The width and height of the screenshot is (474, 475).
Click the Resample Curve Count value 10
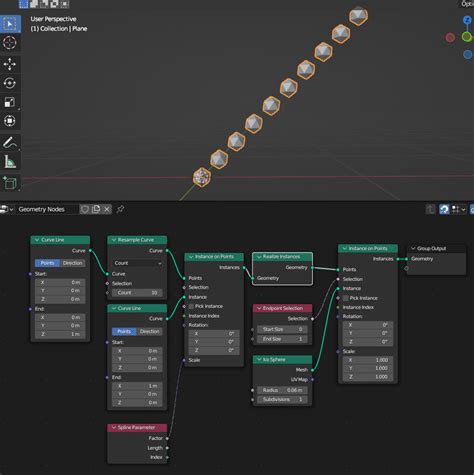point(137,293)
